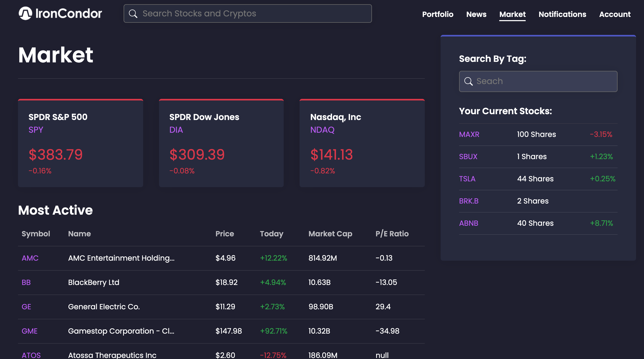Click the Search By Tag input field
644x359 pixels.
538,81
